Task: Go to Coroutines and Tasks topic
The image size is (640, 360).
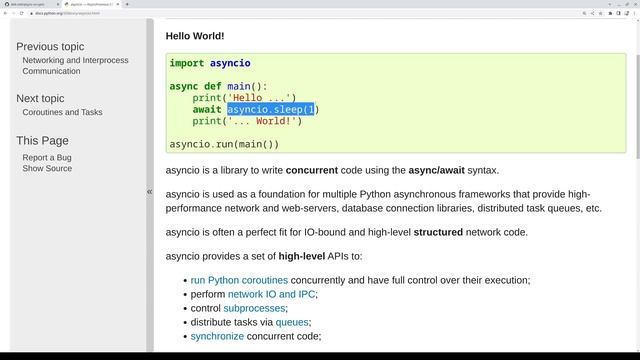Action: [62, 112]
